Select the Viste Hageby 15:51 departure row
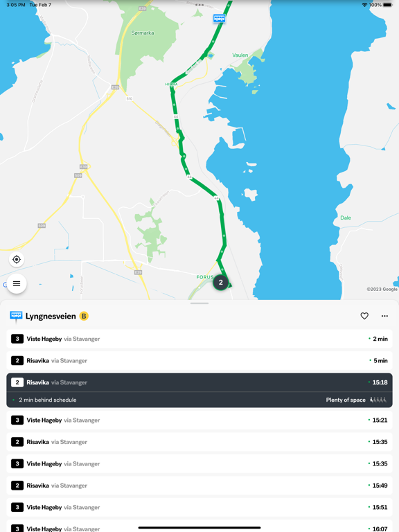Screen dimensions: 399x532 [x=199, y=507]
